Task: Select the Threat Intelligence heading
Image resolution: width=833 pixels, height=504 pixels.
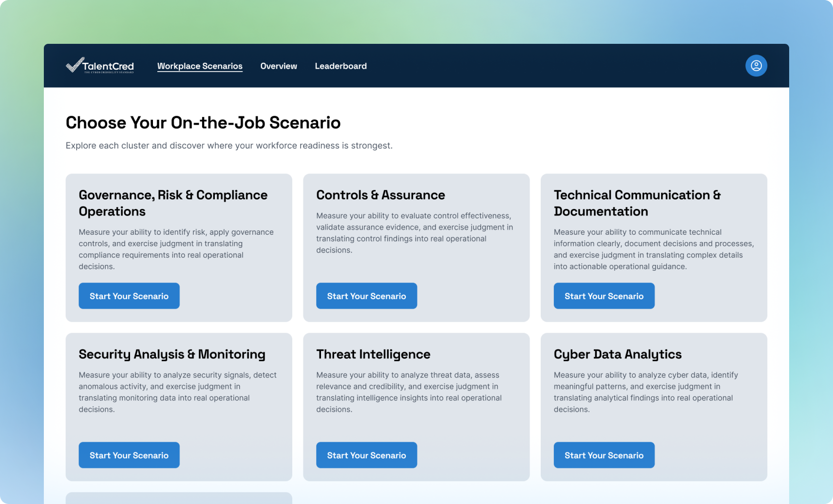Action: pos(373,355)
